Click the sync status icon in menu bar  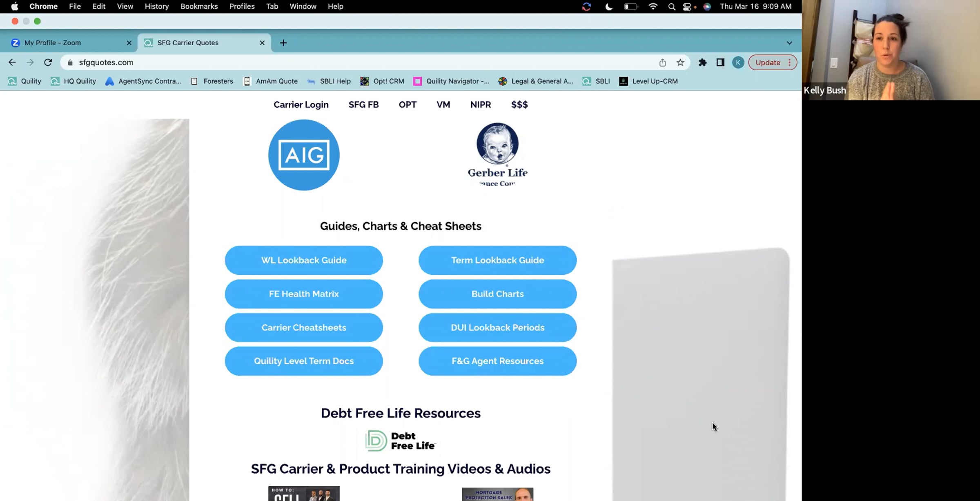click(x=586, y=7)
